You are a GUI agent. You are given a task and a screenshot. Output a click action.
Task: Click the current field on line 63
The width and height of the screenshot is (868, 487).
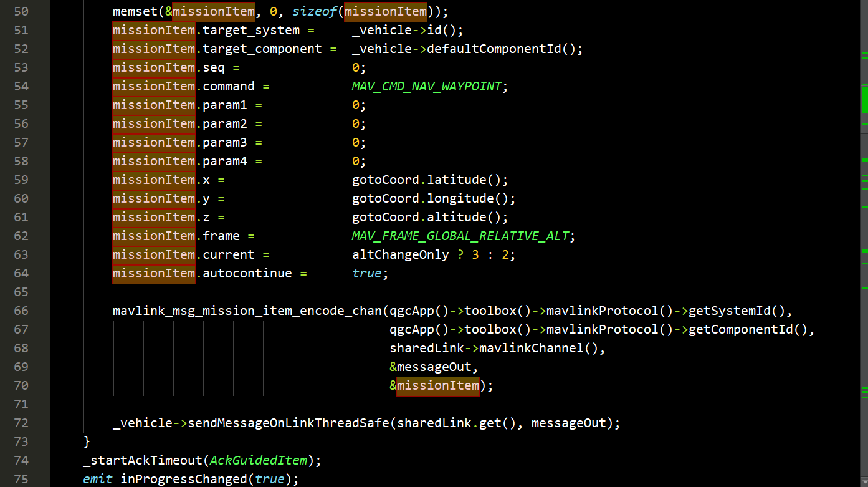coord(229,254)
